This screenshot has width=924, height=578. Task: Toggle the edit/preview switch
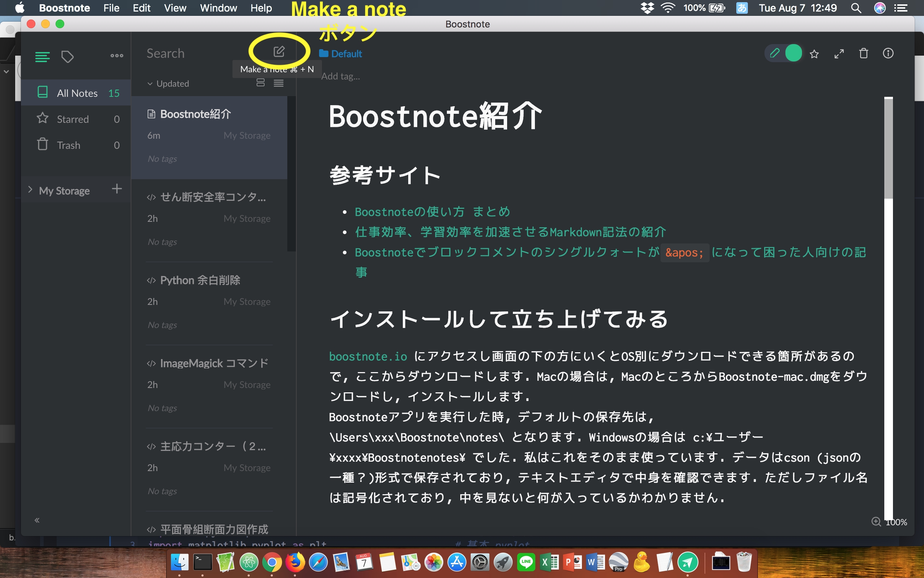click(784, 53)
